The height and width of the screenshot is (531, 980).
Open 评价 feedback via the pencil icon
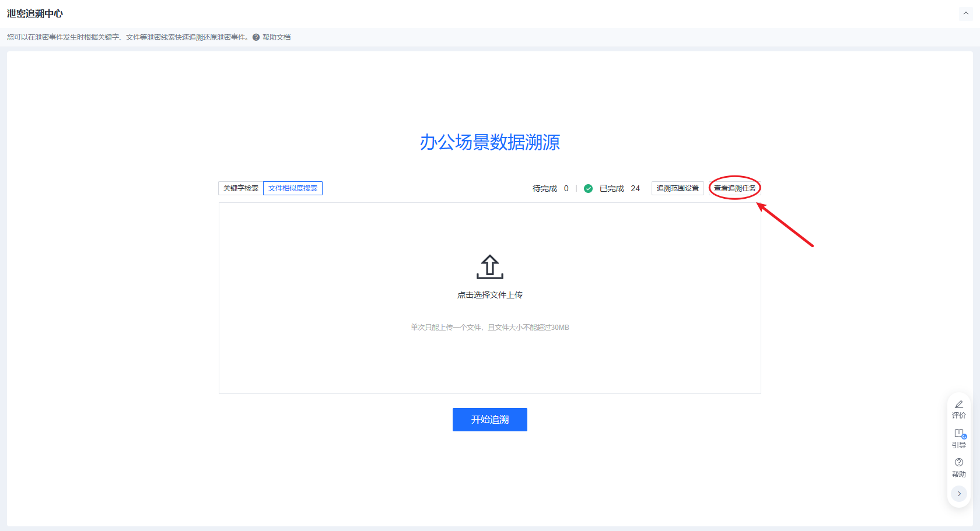pyautogui.click(x=958, y=405)
